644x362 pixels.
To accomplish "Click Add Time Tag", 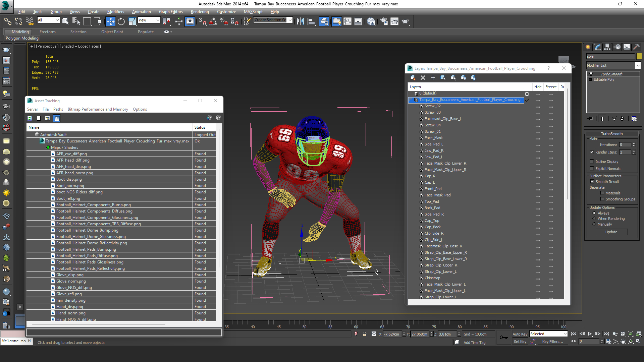I will pos(474,343).
